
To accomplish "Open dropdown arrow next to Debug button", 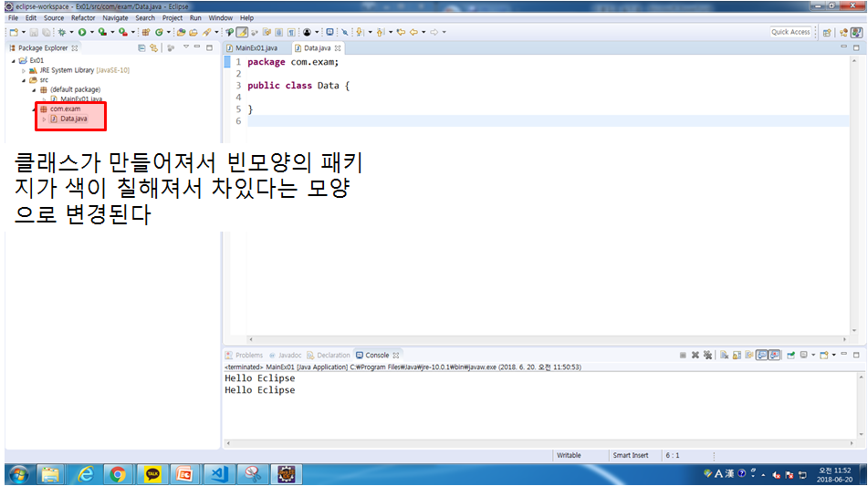I will (x=71, y=32).
